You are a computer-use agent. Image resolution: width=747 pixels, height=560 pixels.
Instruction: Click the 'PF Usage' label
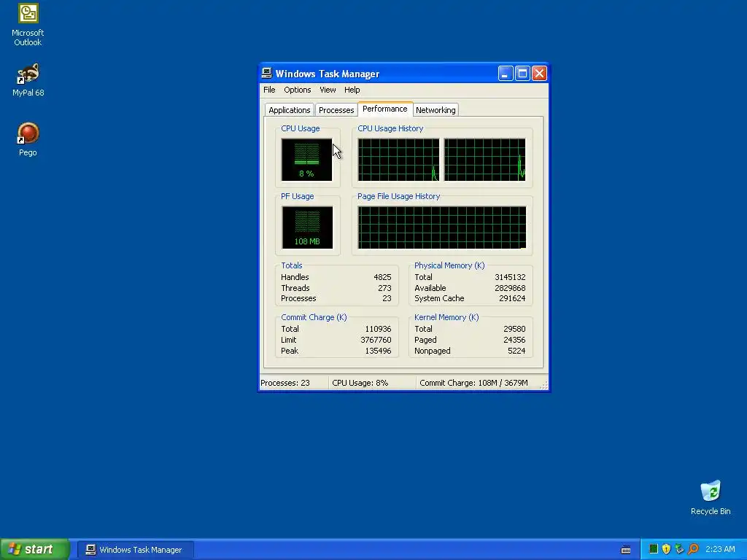(x=298, y=196)
